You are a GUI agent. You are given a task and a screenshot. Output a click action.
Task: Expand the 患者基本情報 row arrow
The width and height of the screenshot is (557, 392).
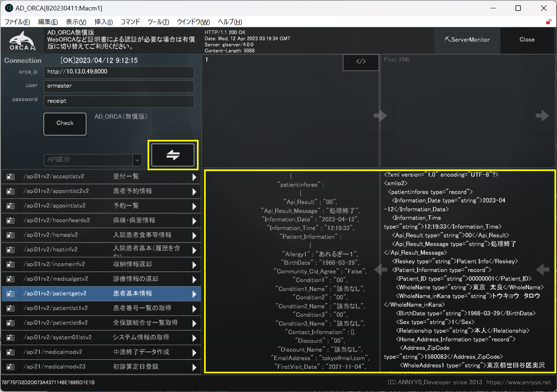click(194, 294)
